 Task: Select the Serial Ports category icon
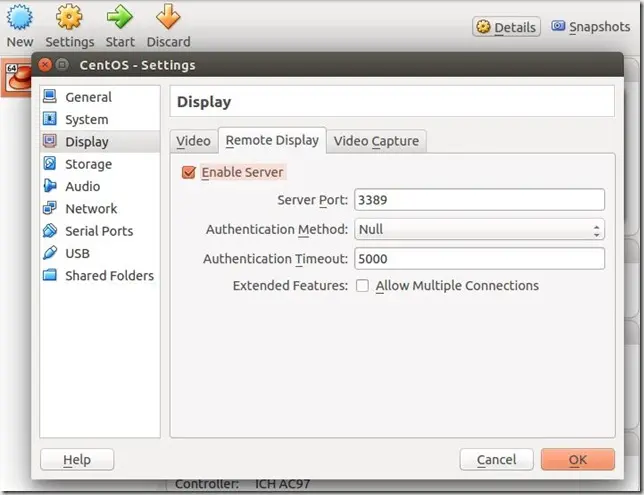[50, 230]
